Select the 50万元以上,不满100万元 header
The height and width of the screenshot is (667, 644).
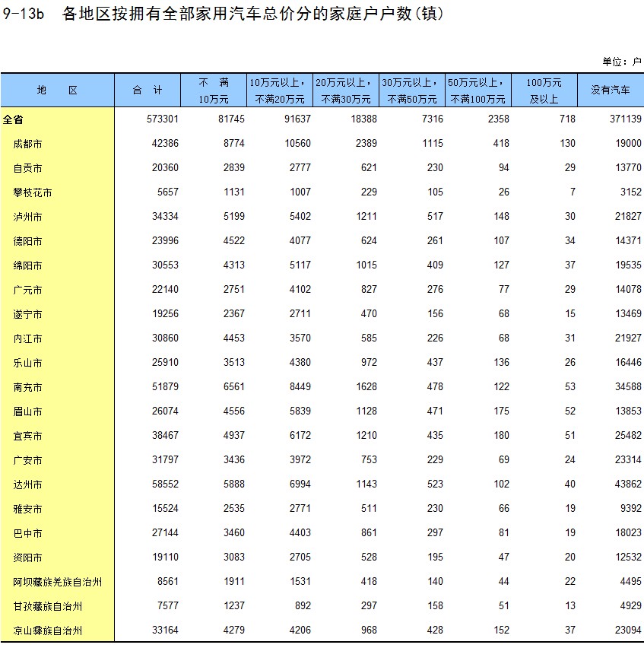(478, 91)
